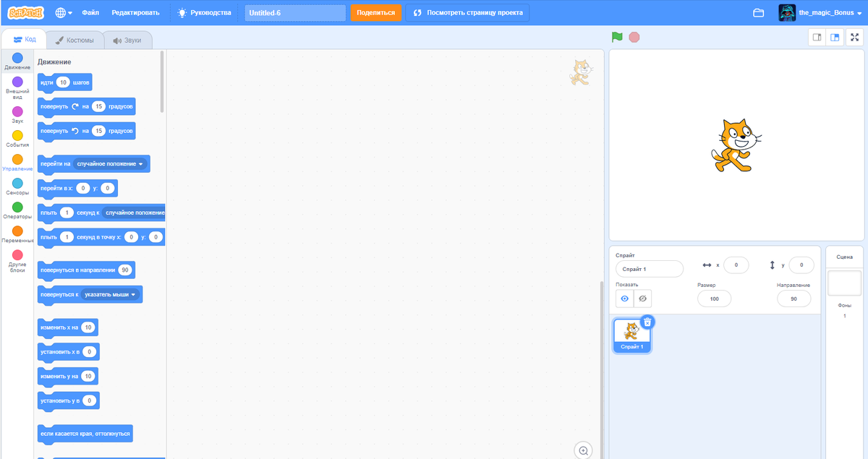This screenshot has width=868, height=459.
Task: Click the Поделиться button
Action: click(x=376, y=13)
